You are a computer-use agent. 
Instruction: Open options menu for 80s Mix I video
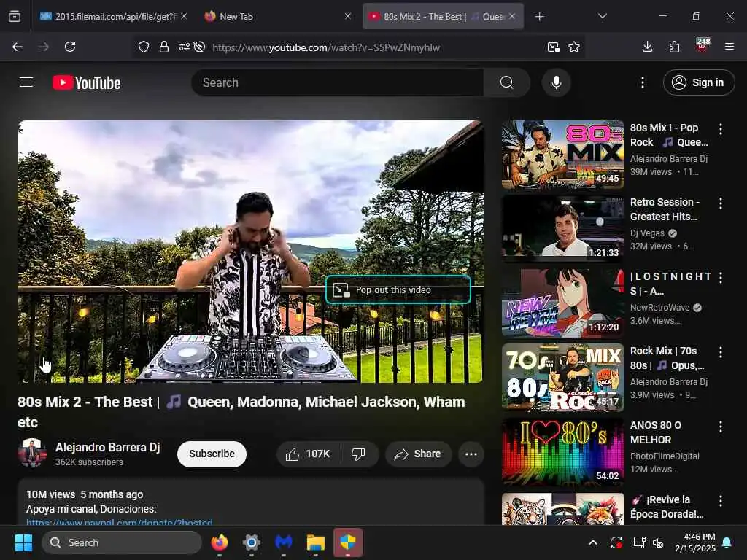720,128
